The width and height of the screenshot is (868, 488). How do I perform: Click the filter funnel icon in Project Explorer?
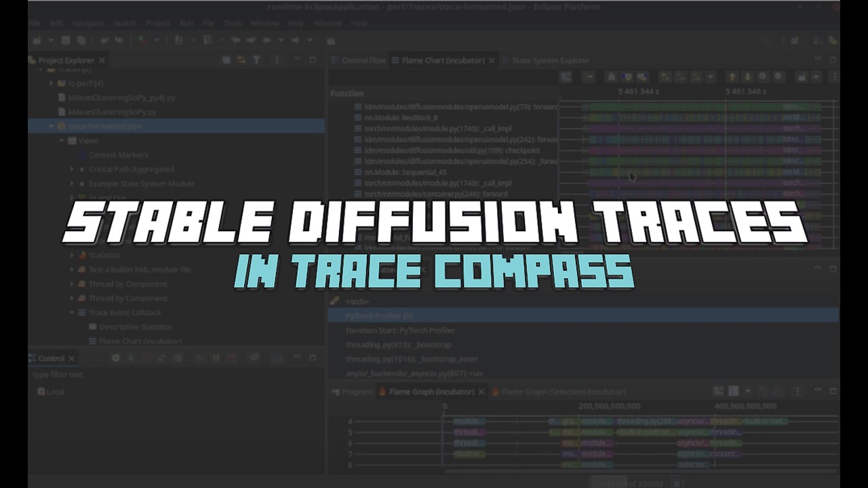(256, 60)
